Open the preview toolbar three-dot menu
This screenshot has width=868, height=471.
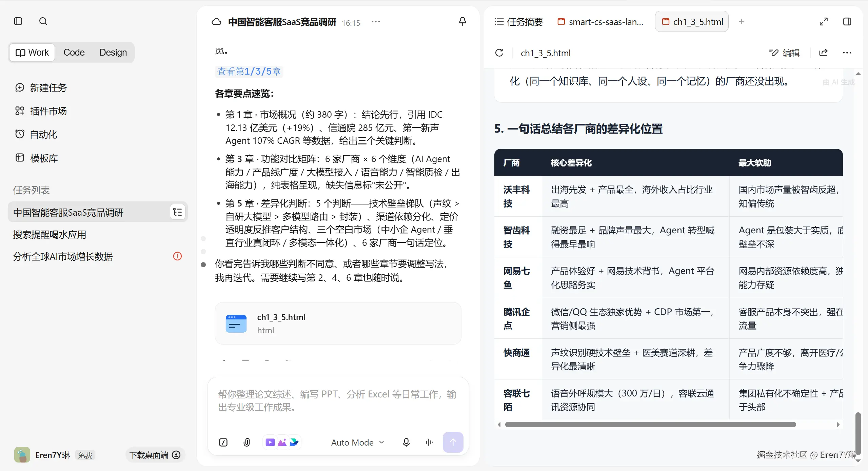click(847, 53)
